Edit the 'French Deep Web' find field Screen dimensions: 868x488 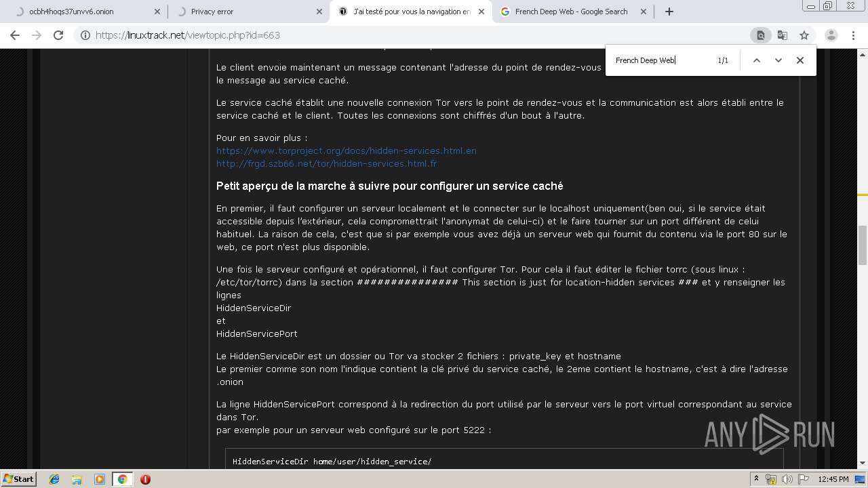[x=661, y=60]
